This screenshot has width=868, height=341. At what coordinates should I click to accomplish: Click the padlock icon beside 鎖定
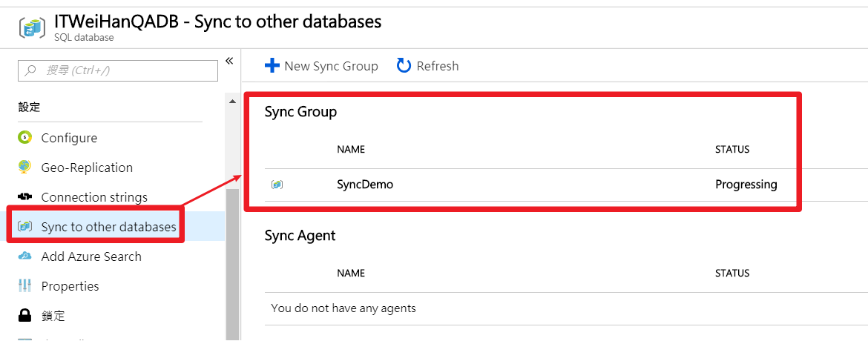[25, 316]
